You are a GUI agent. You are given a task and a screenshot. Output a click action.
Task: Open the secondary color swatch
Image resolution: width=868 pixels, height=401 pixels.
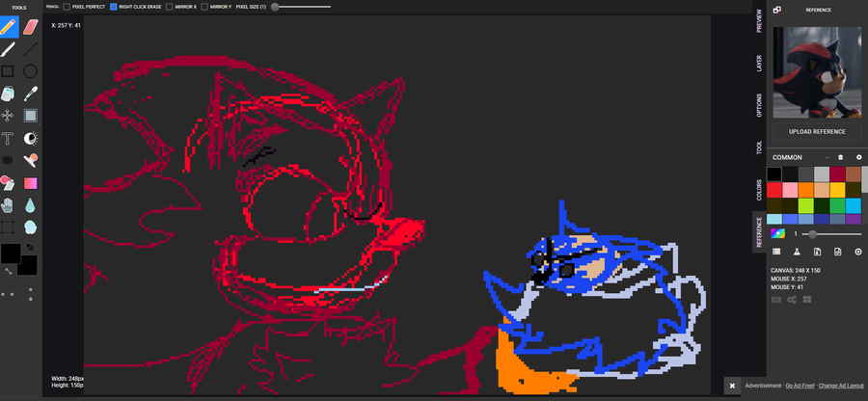point(29,267)
